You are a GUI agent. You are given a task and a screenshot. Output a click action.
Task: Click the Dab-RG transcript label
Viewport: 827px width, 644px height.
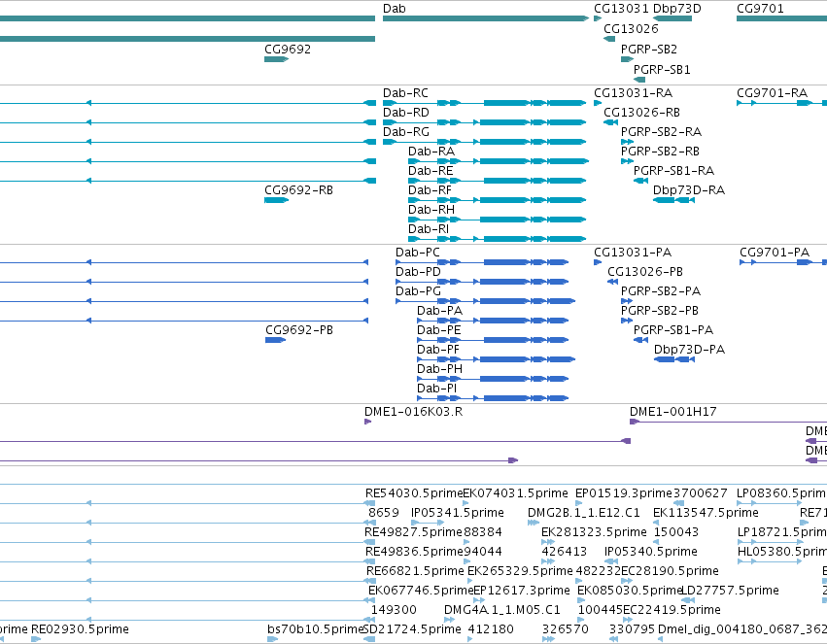pyautogui.click(x=405, y=132)
